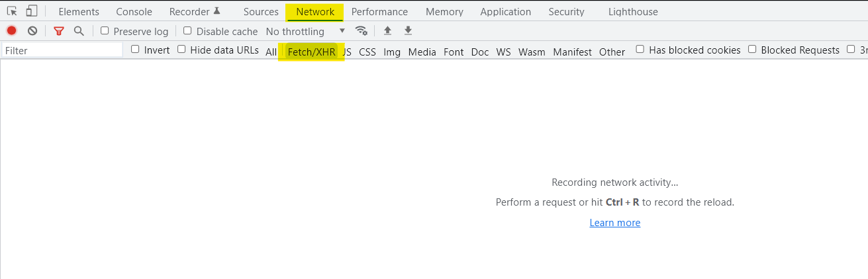Screen dimensions: 868x279
Task: Open the Performance tab
Action: [x=379, y=12]
